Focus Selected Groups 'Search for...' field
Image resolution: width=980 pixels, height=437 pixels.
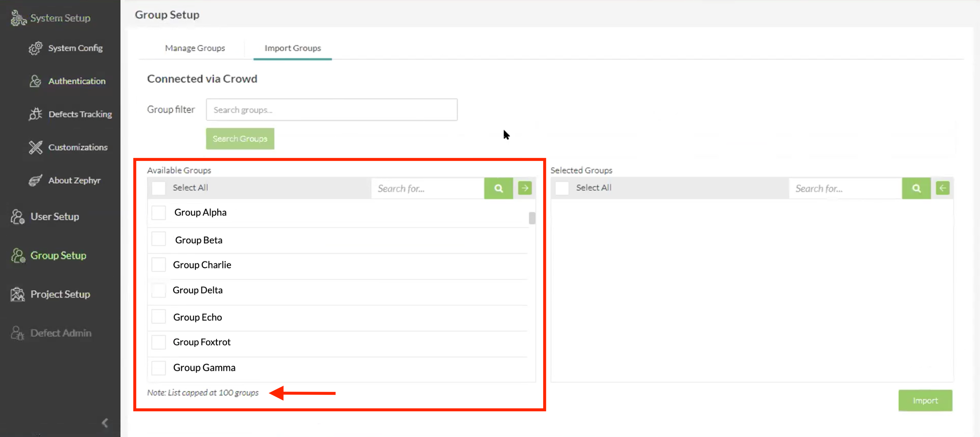pyautogui.click(x=845, y=188)
